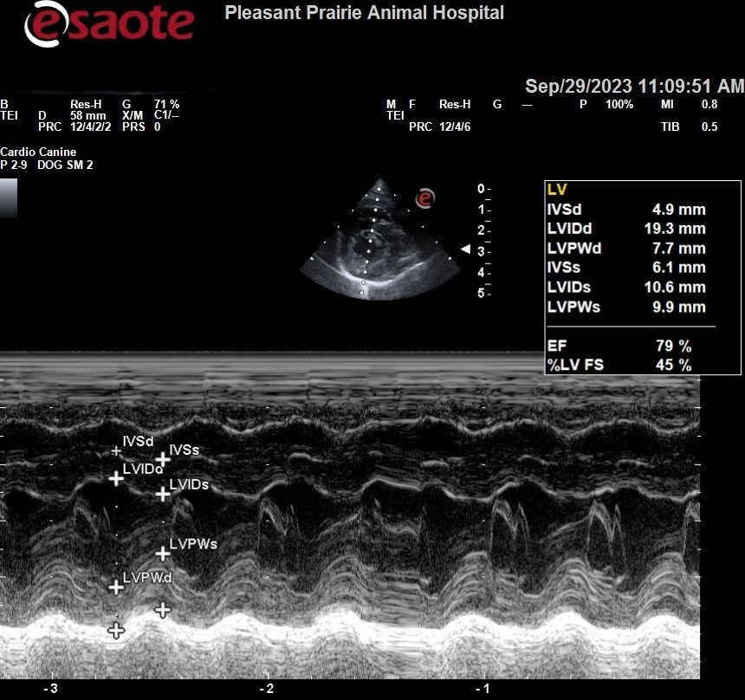Click the LVPWd caliper cross marker
This screenshot has width=745, height=700.
[x=116, y=587]
